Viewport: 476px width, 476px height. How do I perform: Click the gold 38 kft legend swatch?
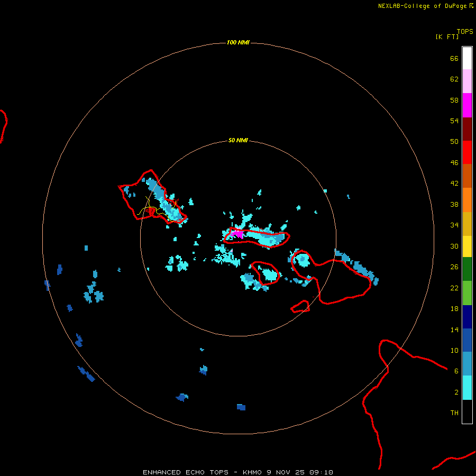pyautogui.click(x=467, y=224)
